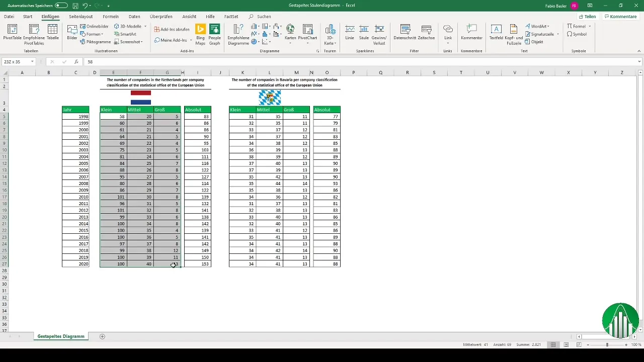Open Onlinebilder search
Screen dimensions: 644x362
[x=94, y=26]
